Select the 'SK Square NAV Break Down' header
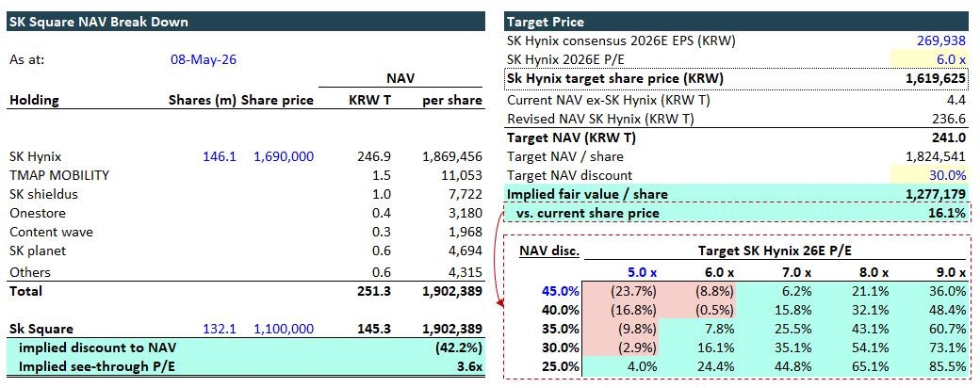 coord(246,22)
